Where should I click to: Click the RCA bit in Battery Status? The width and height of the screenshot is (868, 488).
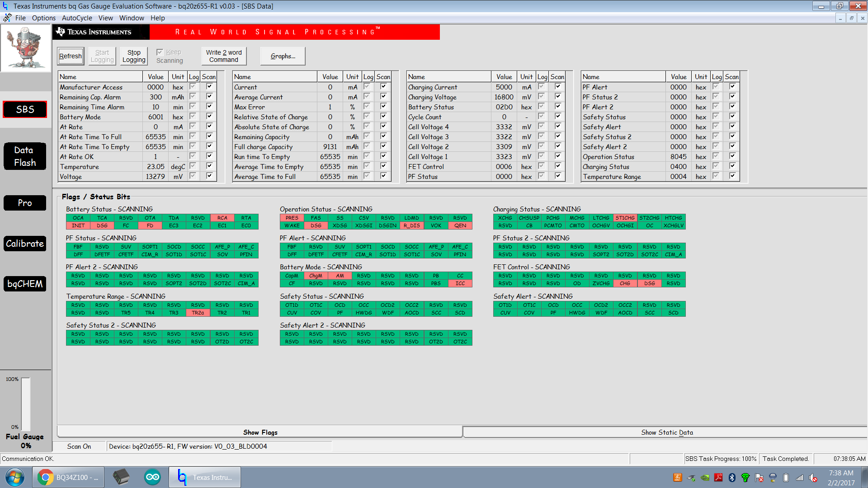(222, 218)
